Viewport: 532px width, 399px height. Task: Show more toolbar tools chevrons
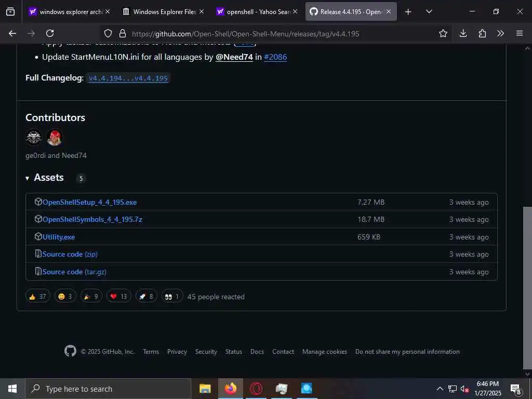500,33
